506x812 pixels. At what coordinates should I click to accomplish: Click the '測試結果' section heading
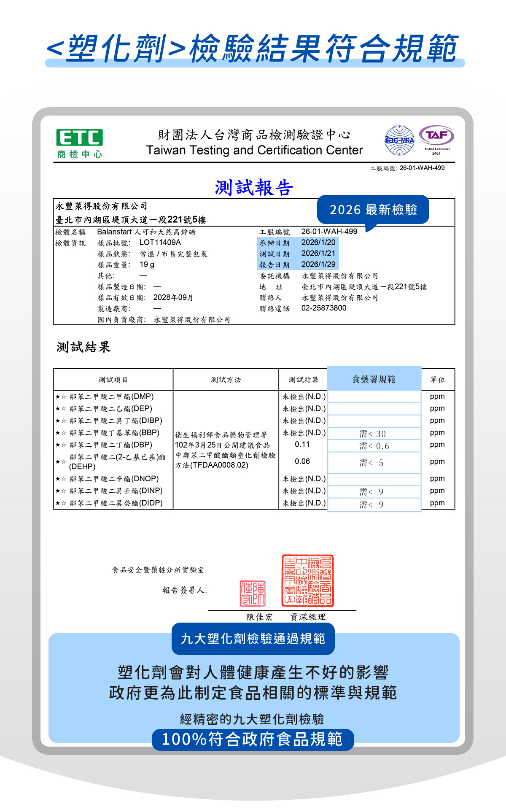click(83, 347)
